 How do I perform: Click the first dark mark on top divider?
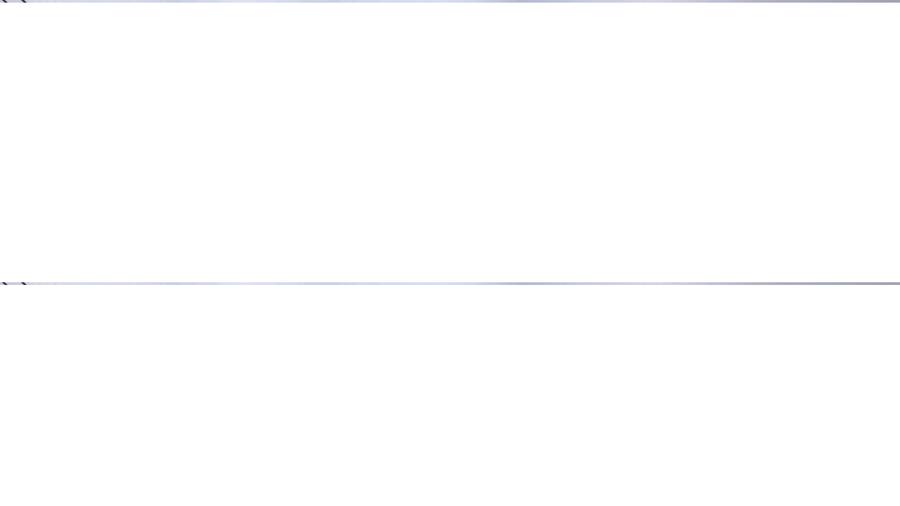tap(3, 1)
